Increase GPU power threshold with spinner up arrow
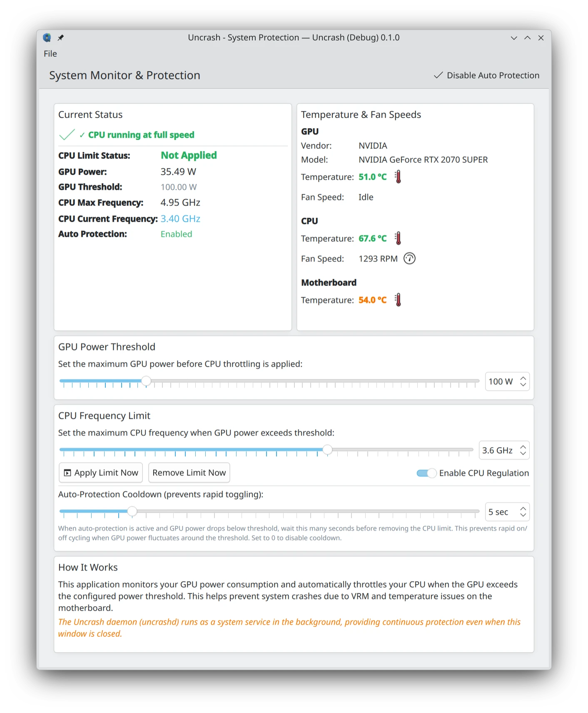 point(522,378)
